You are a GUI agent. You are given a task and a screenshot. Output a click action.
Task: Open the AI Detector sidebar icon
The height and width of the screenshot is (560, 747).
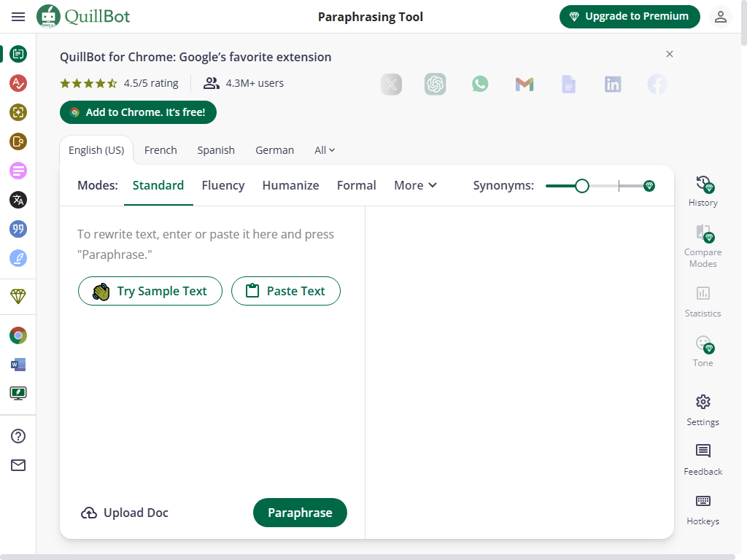[x=18, y=112]
